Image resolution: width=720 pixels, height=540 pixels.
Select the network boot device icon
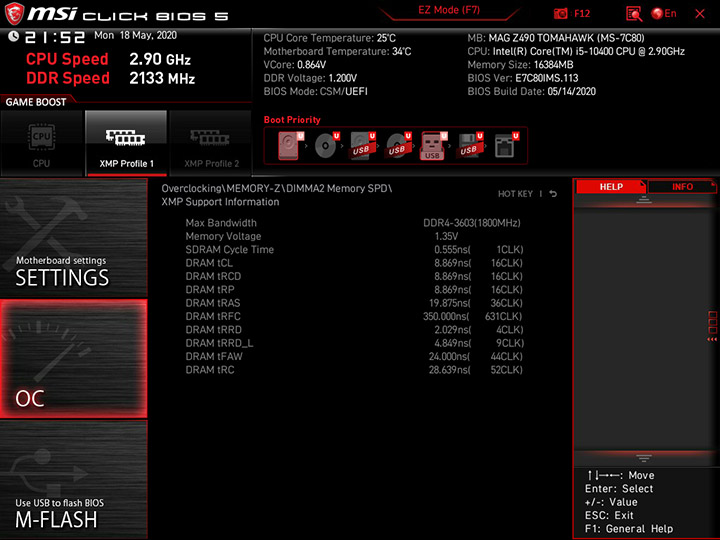pos(506,146)
